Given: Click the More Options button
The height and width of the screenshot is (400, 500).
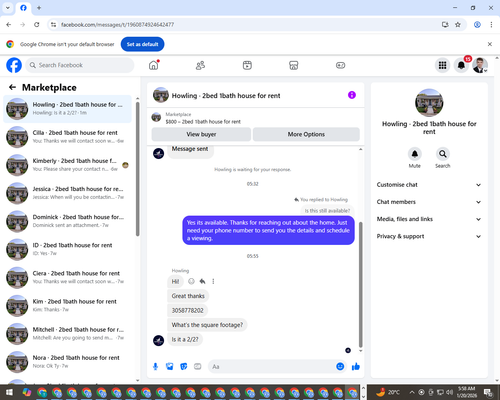Looking at the screenshot, I should click(306, 134).
